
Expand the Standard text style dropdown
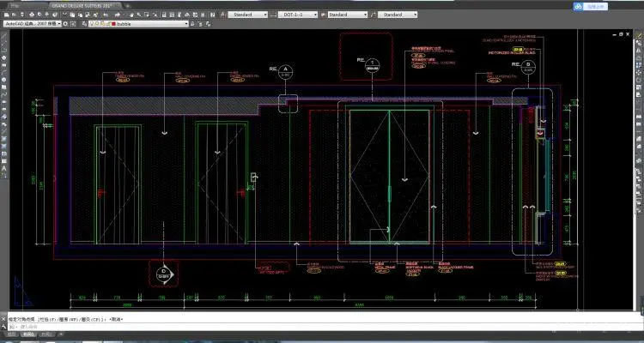pyautogui.click(x=265, y=15)
